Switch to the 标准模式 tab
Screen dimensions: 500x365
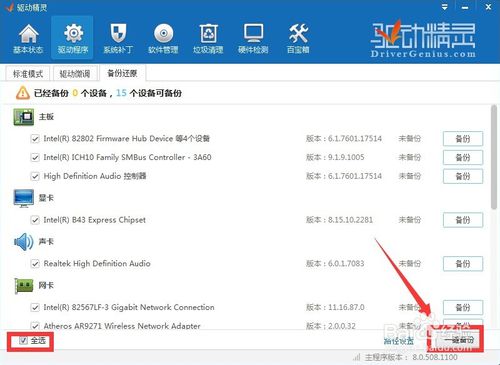[x=28, y=74]
